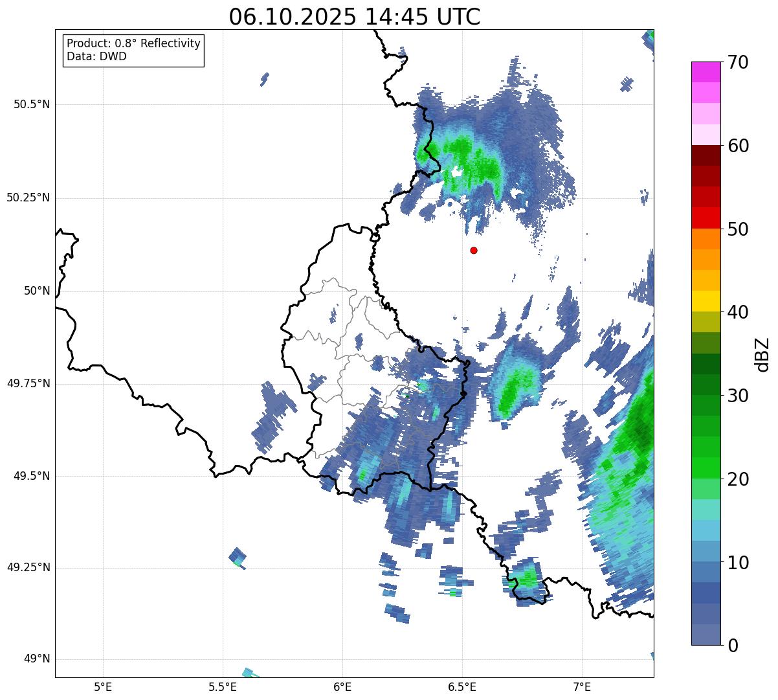Click the 7°E longitude label
The height and width of the screenshot is (700, 778).
582,686
